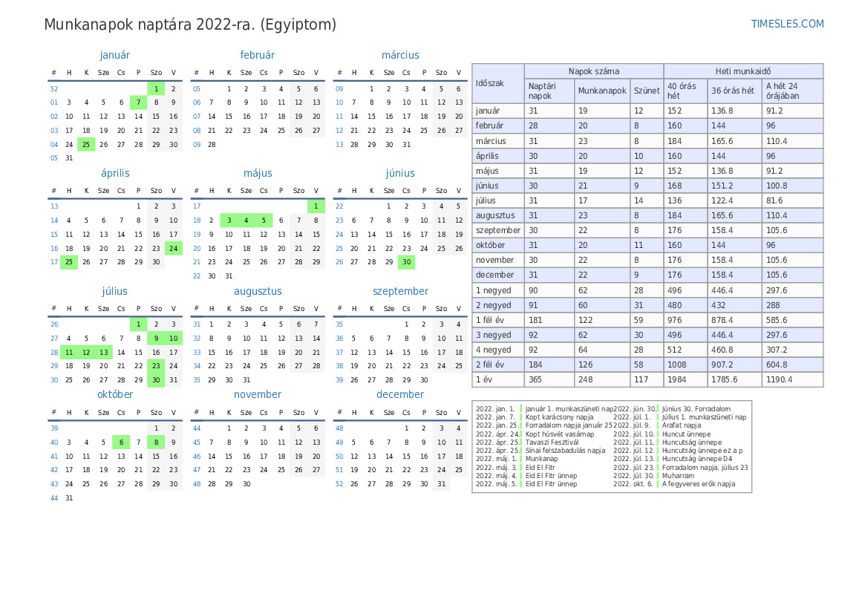Open the TIMESLES.COM link
This screenshot has height=614, width=868.
point(787,24)
